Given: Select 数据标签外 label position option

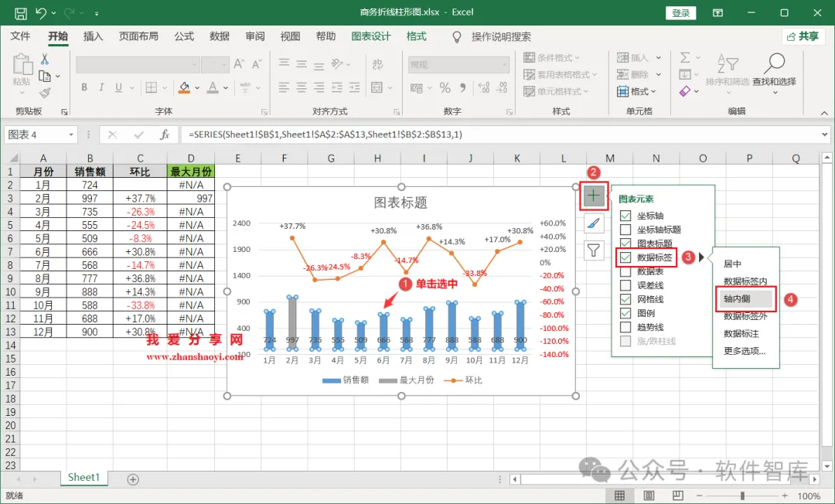Looking at the screenshot, I should (745, 316).
